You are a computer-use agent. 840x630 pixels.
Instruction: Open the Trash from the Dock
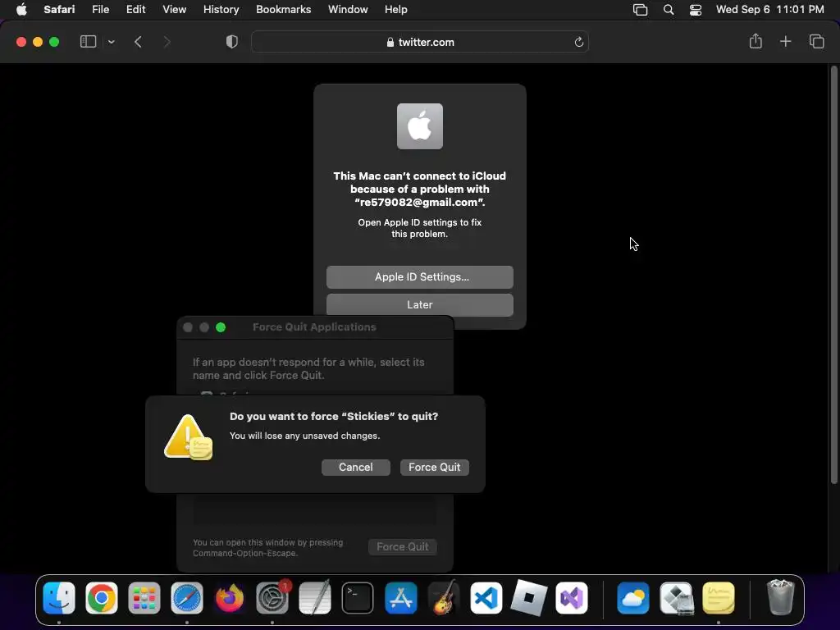click(781, 598)
